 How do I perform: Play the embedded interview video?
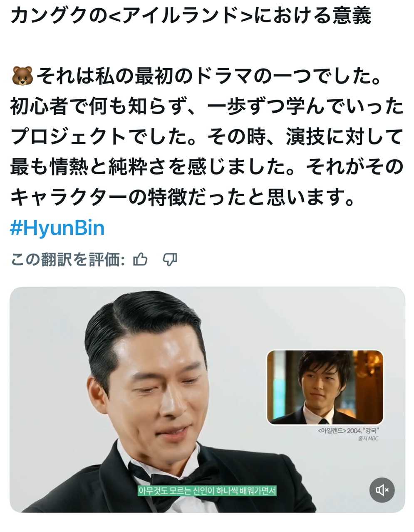207,400
